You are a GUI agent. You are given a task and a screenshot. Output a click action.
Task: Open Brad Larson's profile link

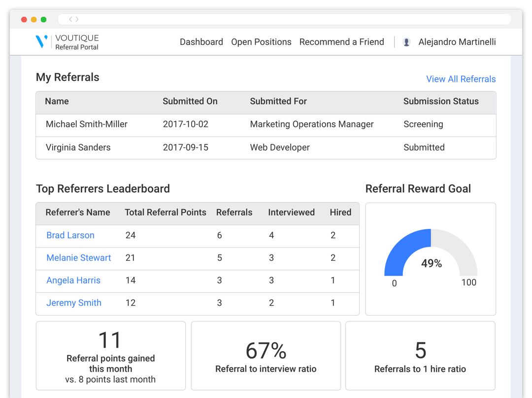[70, 235]
